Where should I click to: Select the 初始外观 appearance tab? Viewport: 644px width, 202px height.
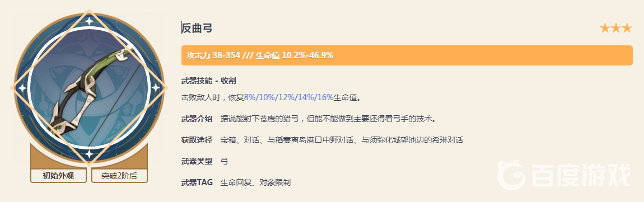pyautogui.click(x=58, y=176)
